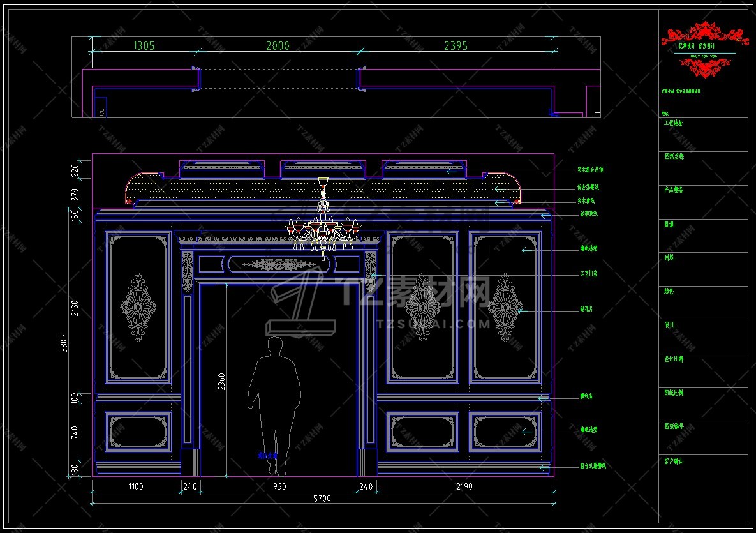Select the carved ornament above the door lintel

(279, 264)
